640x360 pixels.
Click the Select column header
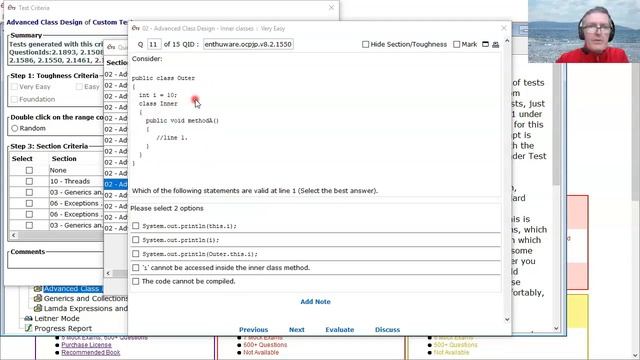click(22, 158)
